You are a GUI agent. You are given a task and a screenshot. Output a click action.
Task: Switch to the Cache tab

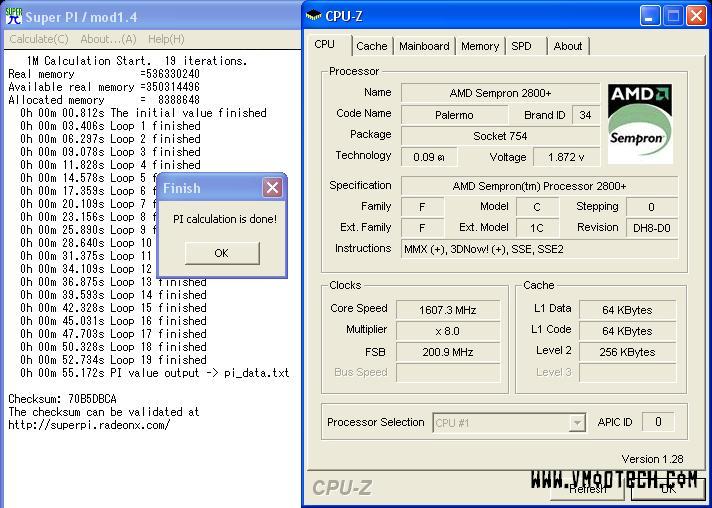pyautogui.click(x=371, y=46)
